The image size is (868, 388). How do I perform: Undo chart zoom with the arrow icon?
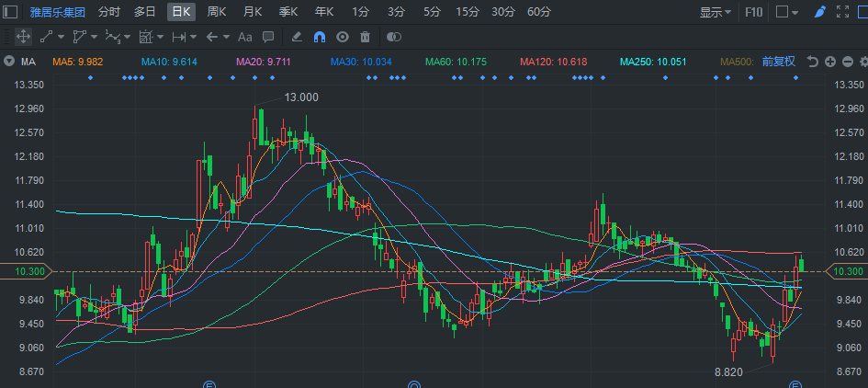point(812,62)
